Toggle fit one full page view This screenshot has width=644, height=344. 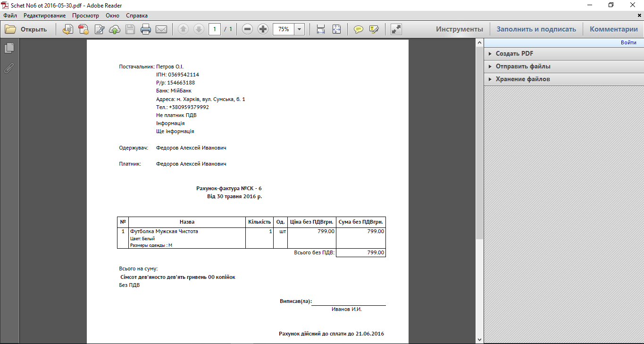click(x=336, y=29)
